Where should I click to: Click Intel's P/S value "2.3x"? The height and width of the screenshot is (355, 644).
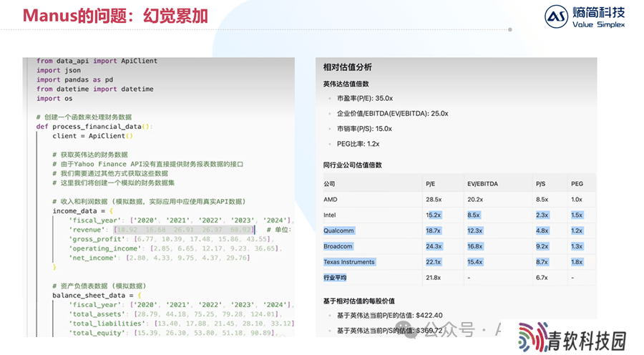[542, 215]
